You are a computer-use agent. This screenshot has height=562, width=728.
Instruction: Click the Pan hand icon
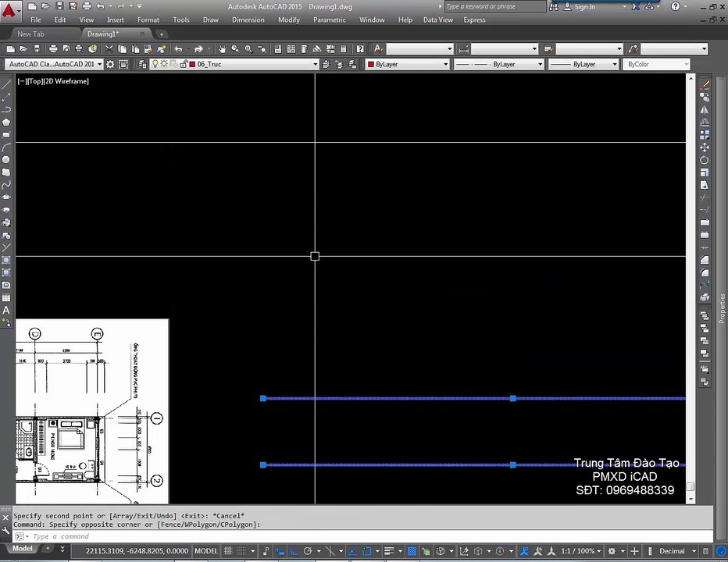point(223,48)
